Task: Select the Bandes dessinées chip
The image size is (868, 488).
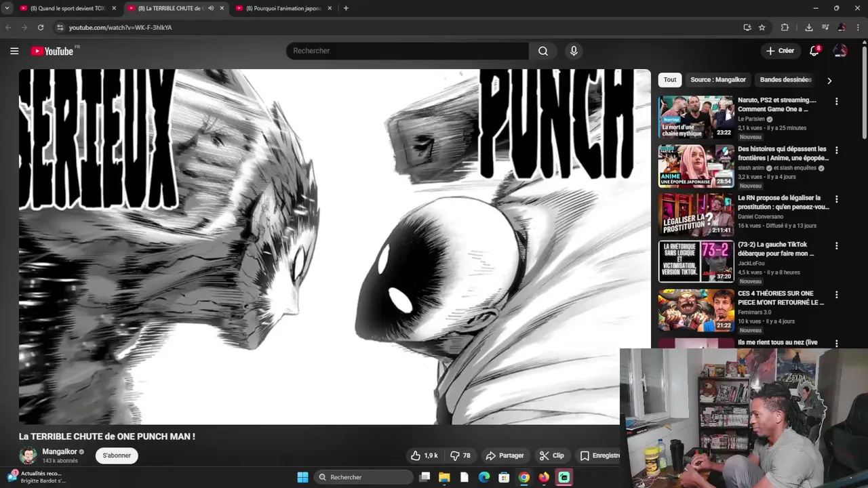Action: coord(785,80)
